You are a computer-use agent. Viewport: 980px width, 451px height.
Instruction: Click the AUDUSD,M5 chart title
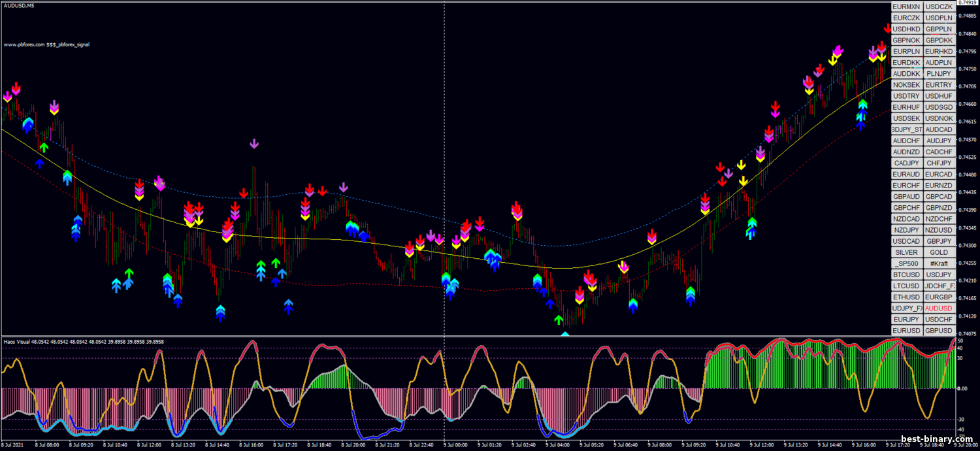coord(18,7)
